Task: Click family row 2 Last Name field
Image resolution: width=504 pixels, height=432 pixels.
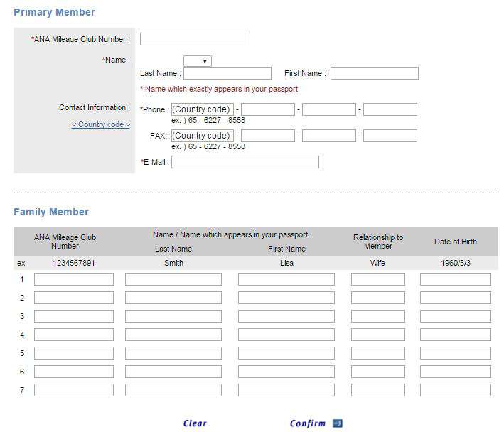Action: pyautogui.click(x=173, y=298)
